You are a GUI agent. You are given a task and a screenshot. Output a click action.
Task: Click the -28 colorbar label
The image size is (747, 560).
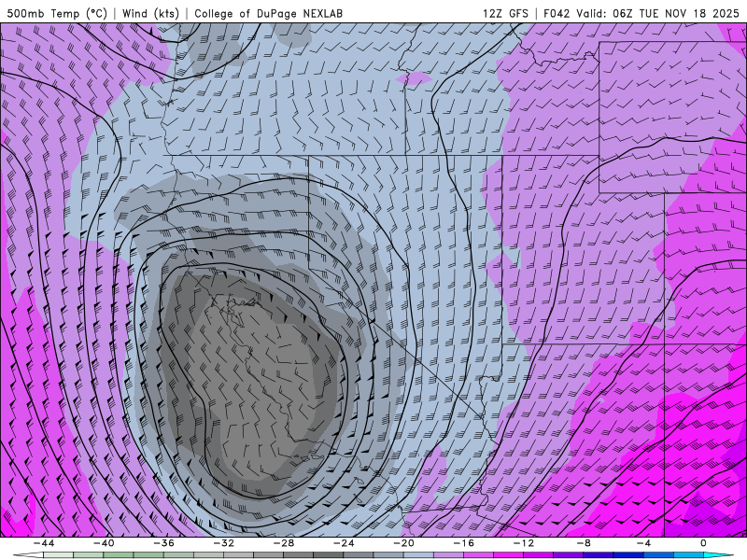pos(284,543)
